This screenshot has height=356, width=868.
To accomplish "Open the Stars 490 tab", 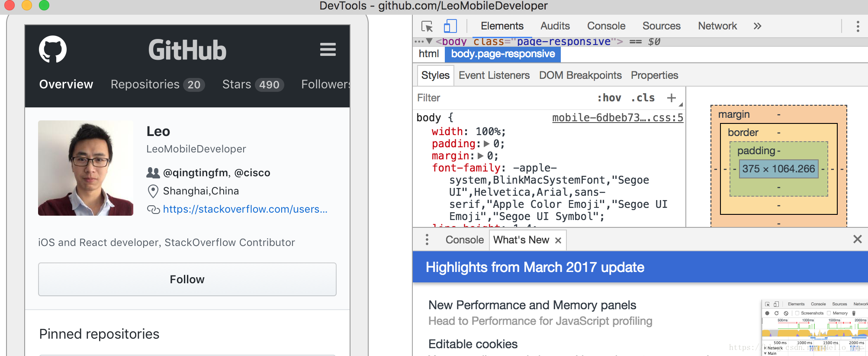I will [x=253, y=84].
